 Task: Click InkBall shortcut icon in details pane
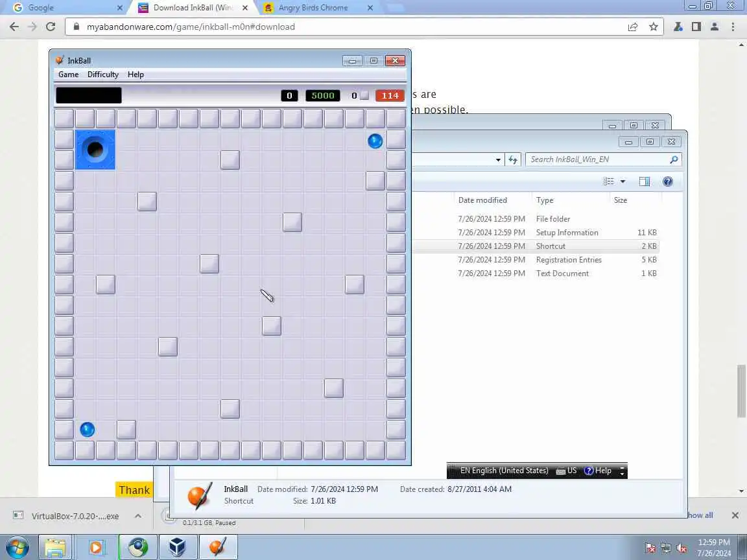(200, 495)
